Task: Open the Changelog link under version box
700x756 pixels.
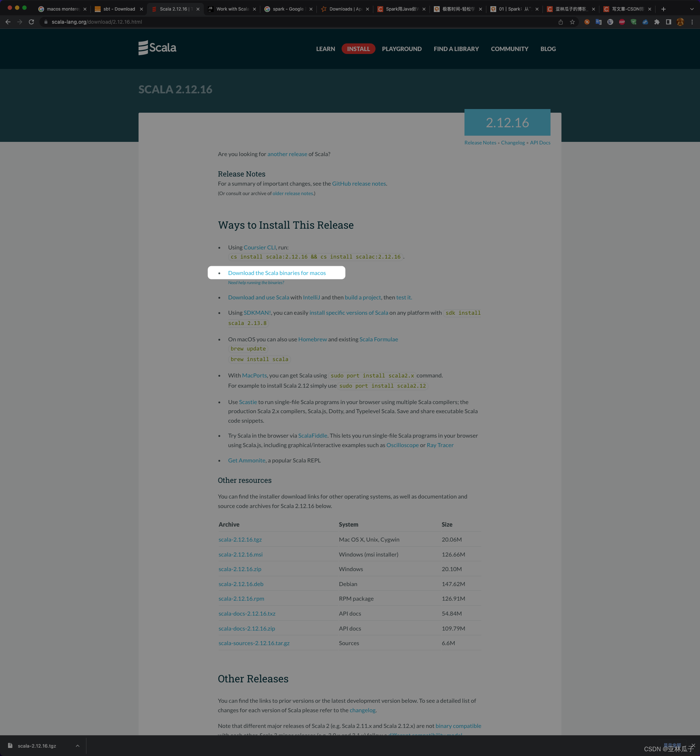Action: click(513, 143)
